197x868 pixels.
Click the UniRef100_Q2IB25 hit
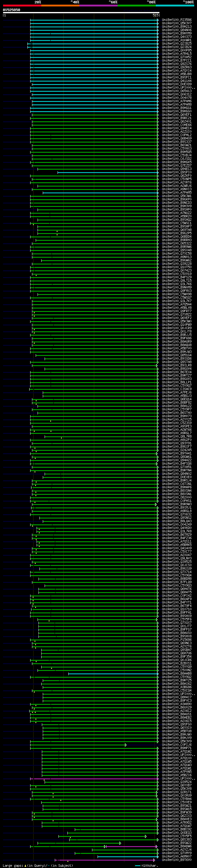click(177, 43)
